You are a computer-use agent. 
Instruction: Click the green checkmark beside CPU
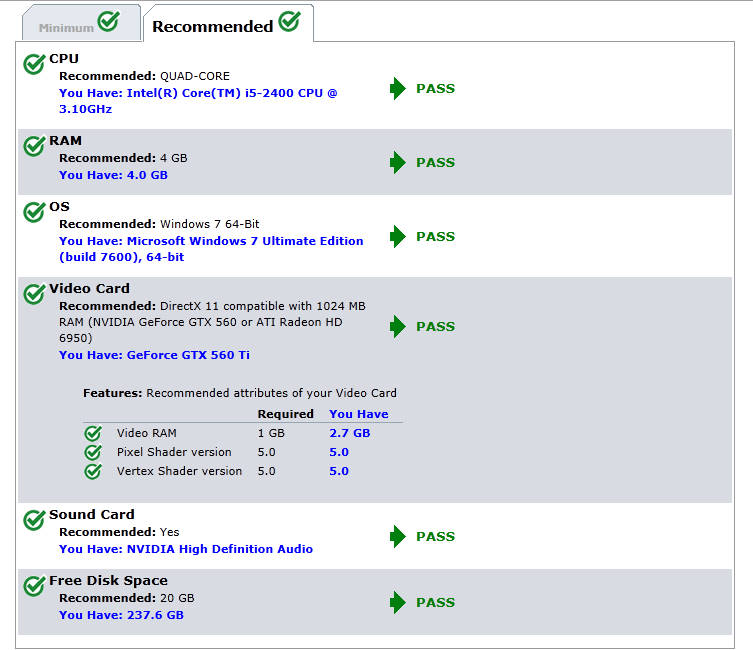[34, 65]
